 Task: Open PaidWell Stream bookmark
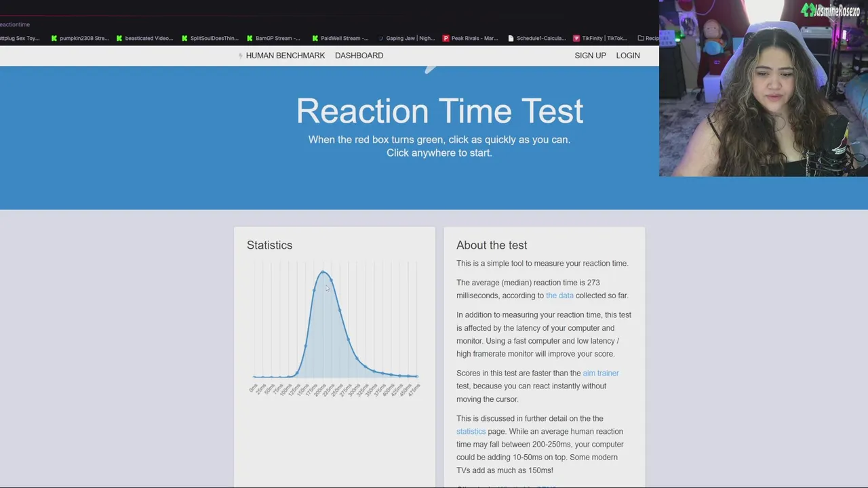tap(340, 38)
